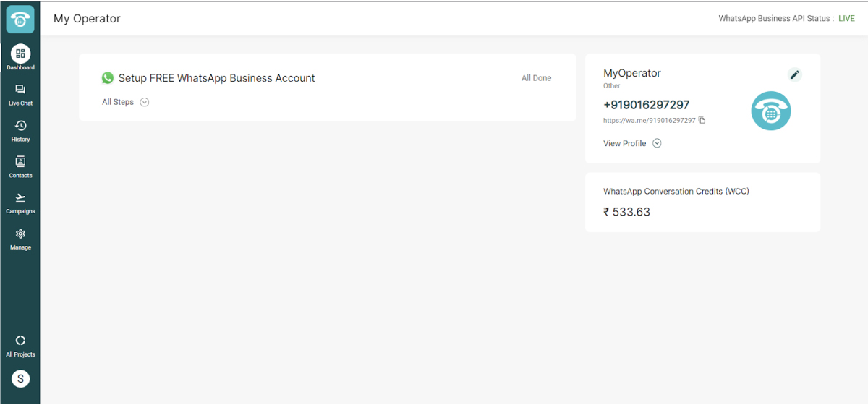The height and width of the screenshot is (405, 868).
Task: Switch to All Projects
Action: [20, 344]
